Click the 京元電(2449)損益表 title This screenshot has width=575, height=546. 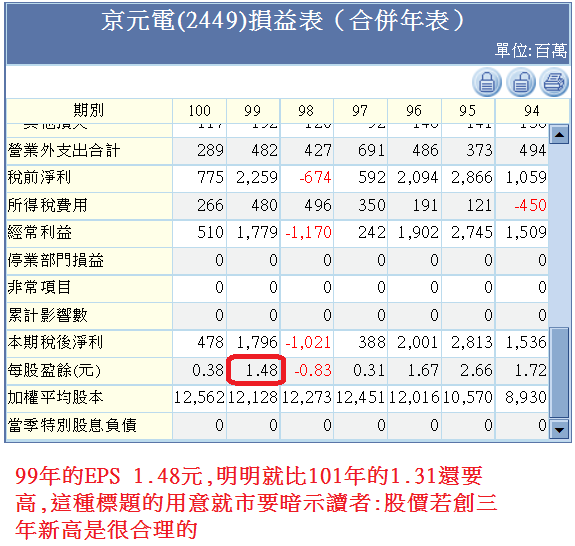coord(212,21)
